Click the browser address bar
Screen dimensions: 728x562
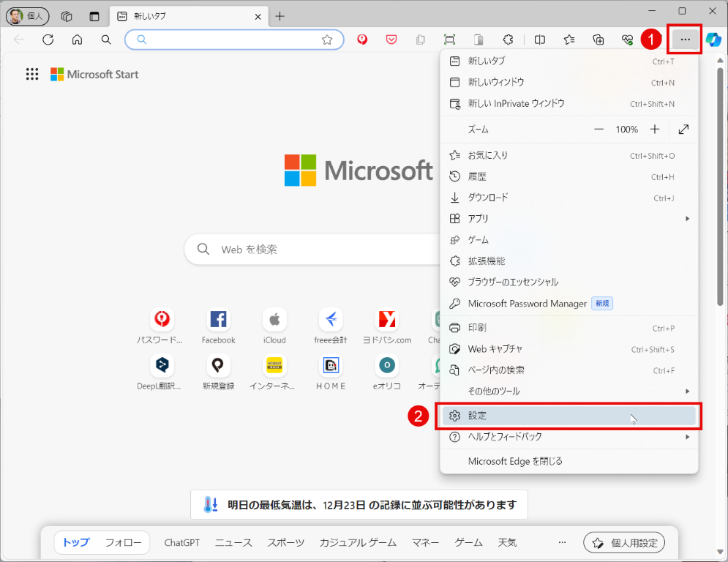click(x=234, y=40)
